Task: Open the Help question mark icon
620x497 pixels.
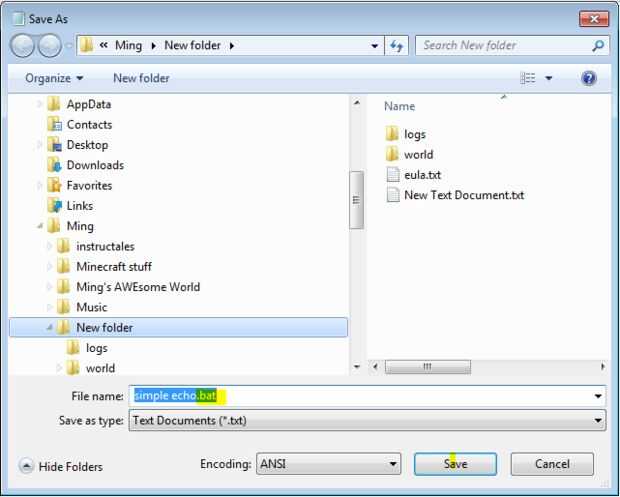Action: [588, 78]
